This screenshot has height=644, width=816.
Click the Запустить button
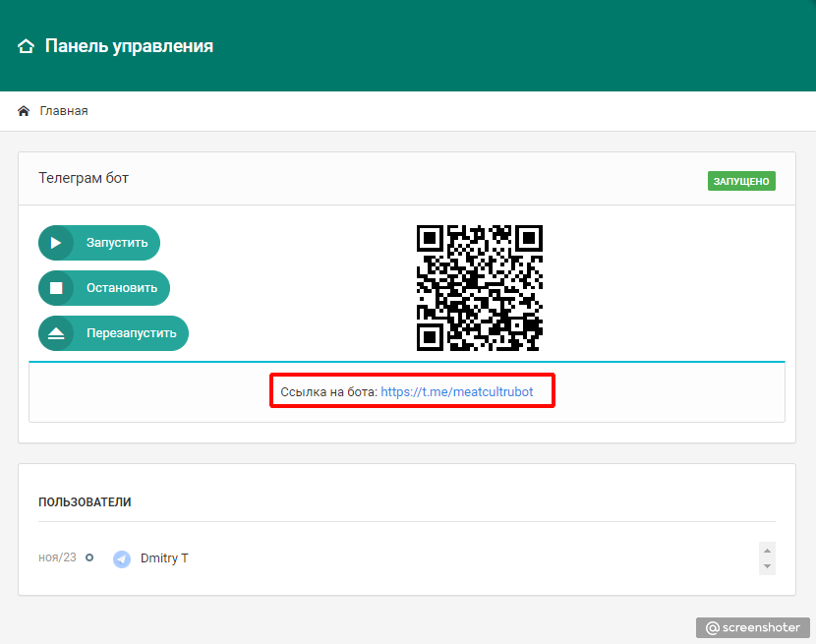pyautogui.click(x=99, y=243)
